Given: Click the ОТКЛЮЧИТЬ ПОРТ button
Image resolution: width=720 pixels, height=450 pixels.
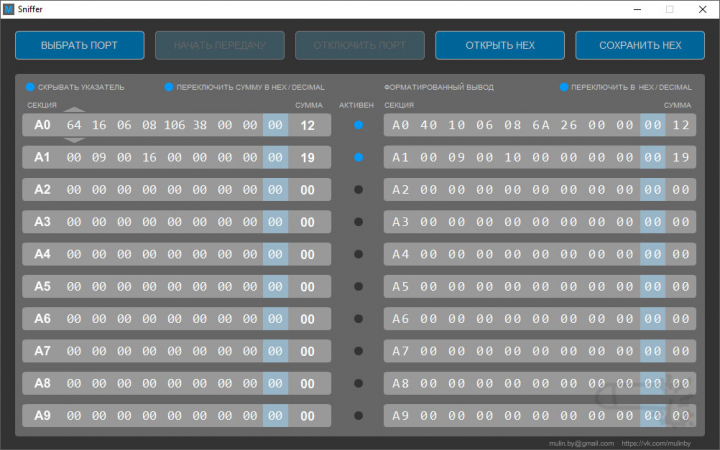Looking at the screenshot, I should coord(360,45).
